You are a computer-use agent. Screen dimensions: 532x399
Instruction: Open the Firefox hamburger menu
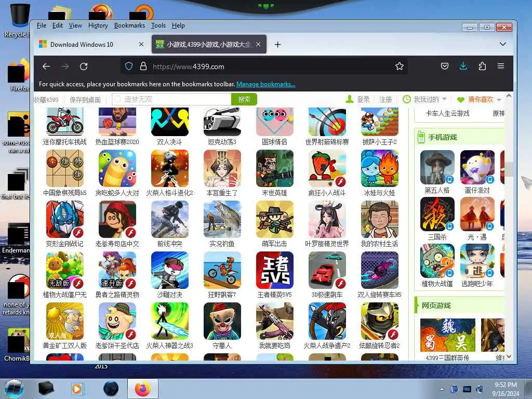[x=501, y=66]
